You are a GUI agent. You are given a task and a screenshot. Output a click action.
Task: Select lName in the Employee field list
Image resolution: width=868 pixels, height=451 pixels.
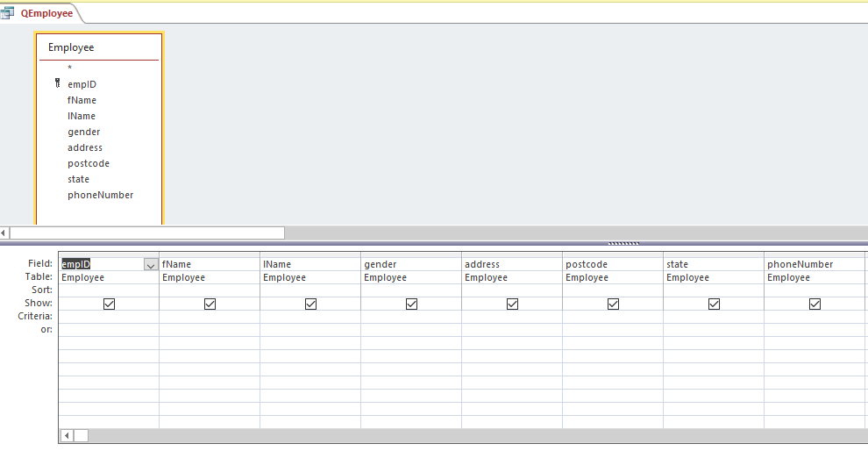(x=82, y=116)
